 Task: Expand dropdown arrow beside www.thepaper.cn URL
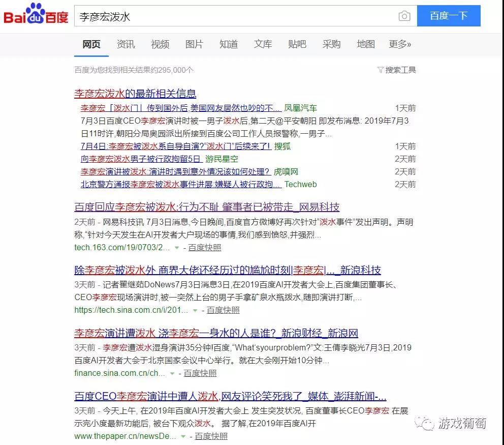(x=183, y=437)
